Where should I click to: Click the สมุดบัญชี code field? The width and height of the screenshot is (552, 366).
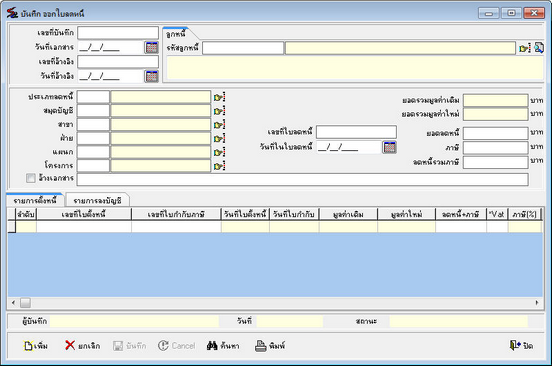point(93,111)
